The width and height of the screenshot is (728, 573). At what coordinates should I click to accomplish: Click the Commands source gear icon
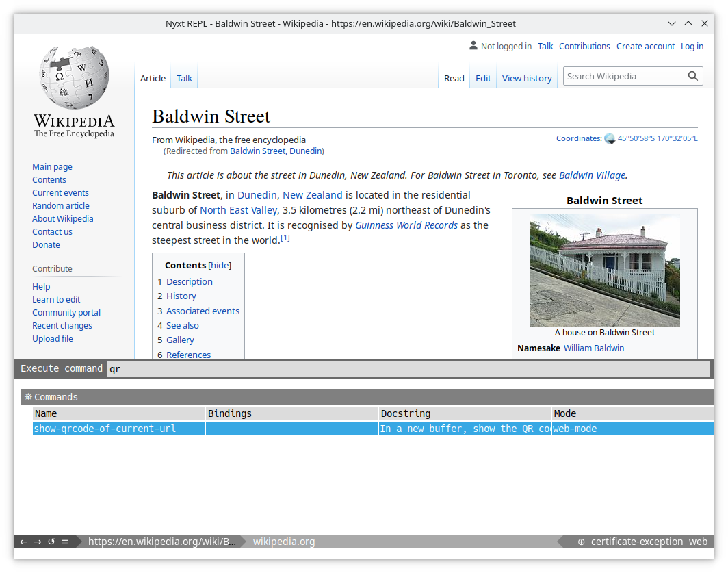tap(28, 397)
